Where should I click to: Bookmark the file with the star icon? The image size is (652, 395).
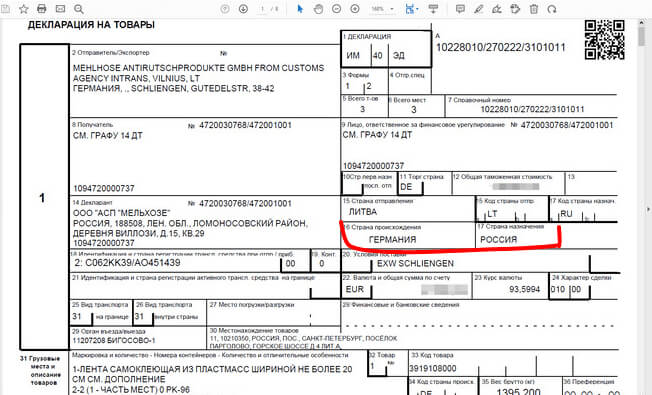coord(24,9)
